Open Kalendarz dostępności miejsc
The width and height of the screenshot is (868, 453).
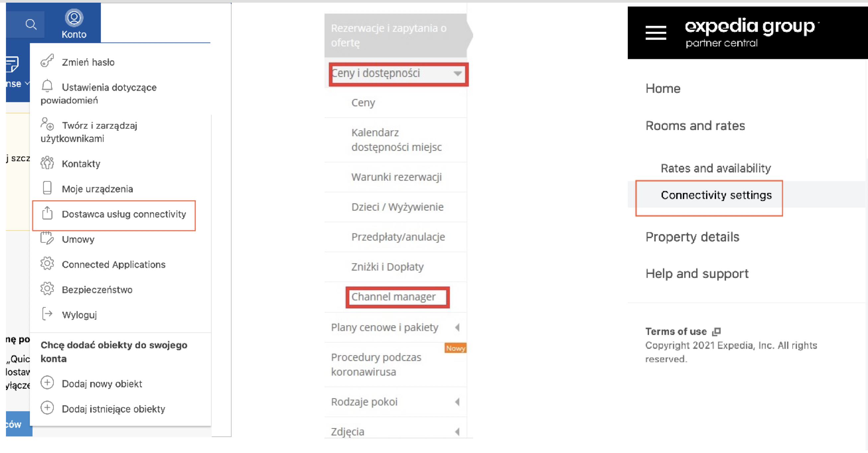tap(396, 140)
